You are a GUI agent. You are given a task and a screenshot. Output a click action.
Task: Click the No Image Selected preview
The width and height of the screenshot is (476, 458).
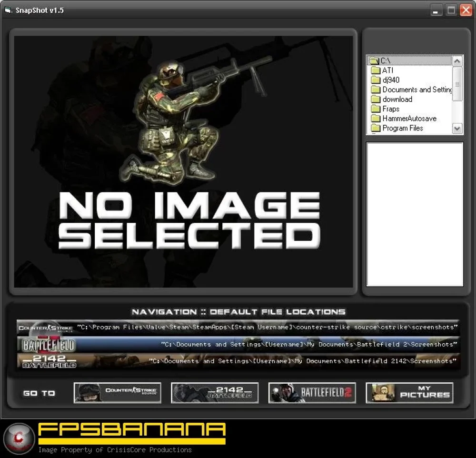point(183,161)
